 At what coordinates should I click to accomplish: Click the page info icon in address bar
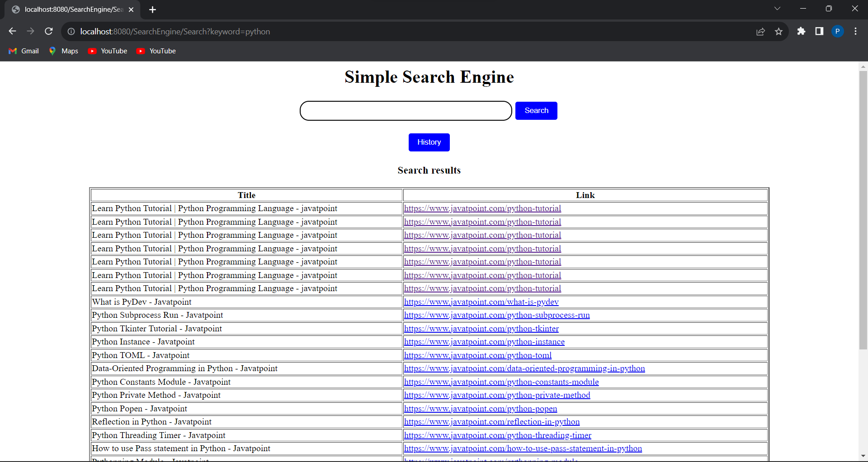point(71,32)
